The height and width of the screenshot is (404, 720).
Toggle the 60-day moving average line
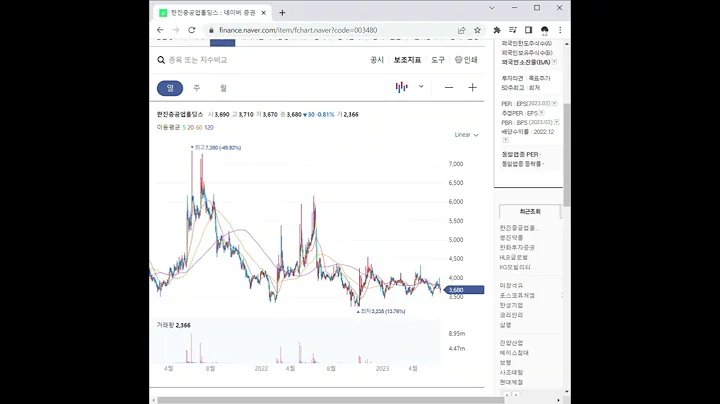click(199, 128)
